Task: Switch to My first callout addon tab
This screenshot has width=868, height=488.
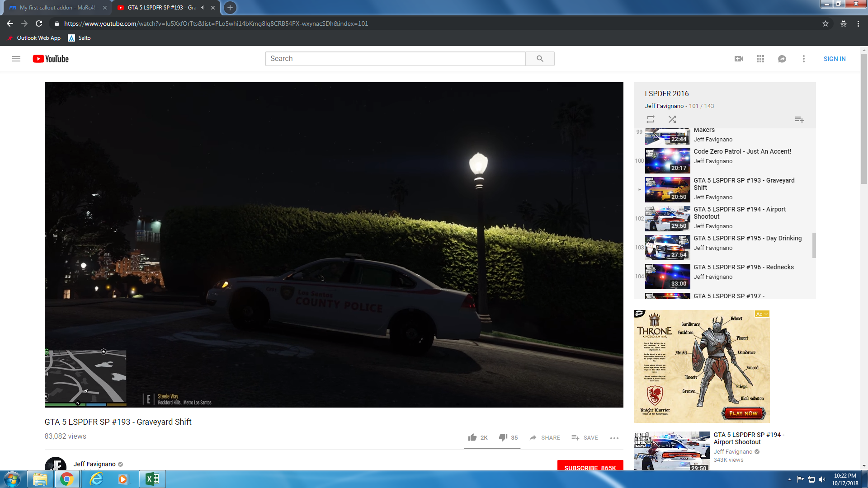Action: tap(57, 8)
